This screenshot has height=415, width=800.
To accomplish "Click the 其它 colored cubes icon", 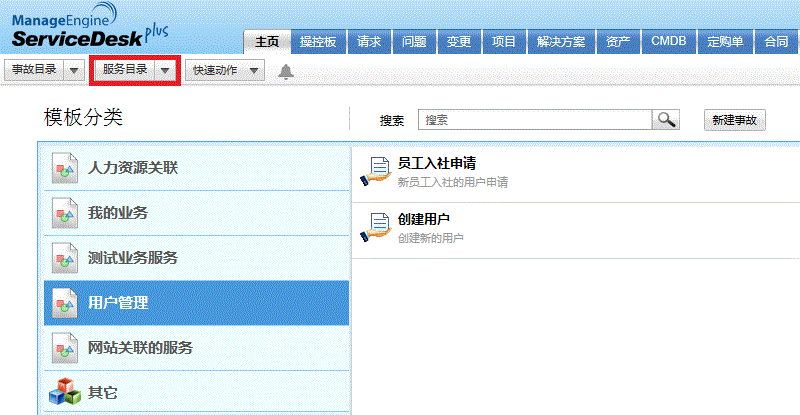I will (x=65, y=392).
